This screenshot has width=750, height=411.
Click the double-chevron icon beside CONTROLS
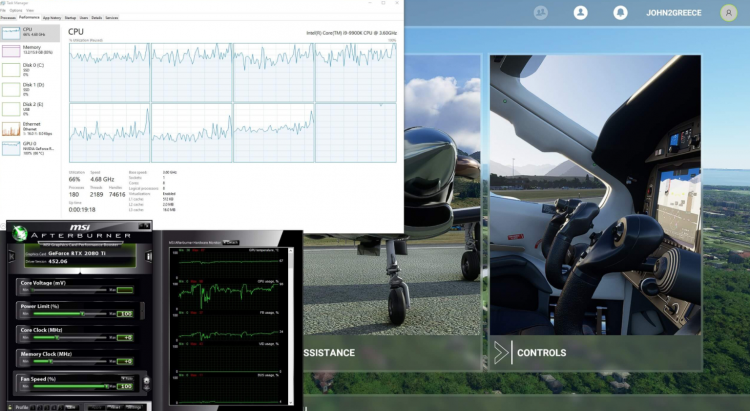pyautogui.click(x=501, y=352)
